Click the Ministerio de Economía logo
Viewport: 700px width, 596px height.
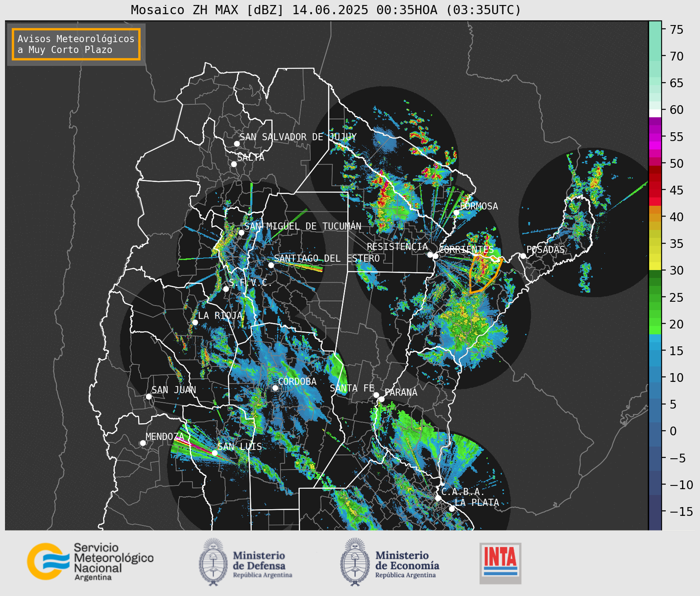tap(389, 562)
